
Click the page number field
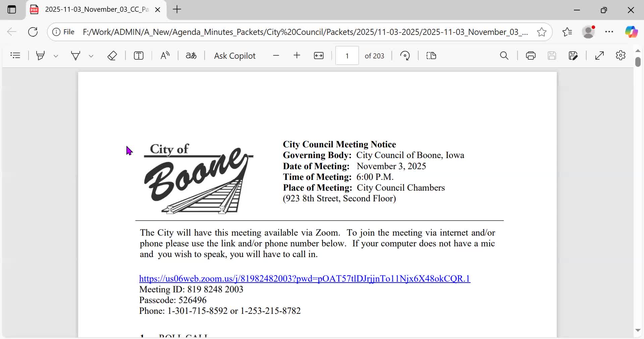tap(347, 56)
